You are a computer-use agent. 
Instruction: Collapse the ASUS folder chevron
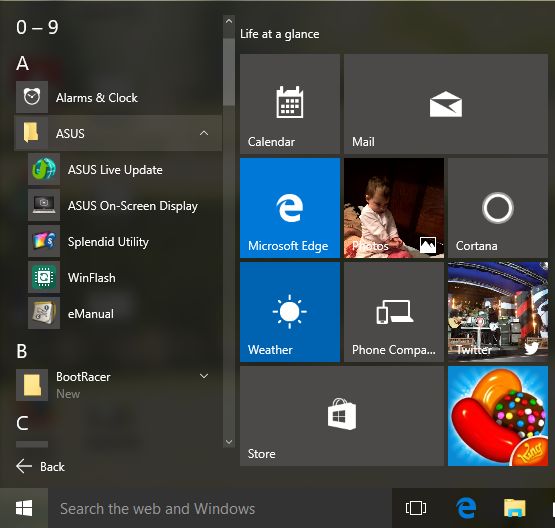[204, 133]
